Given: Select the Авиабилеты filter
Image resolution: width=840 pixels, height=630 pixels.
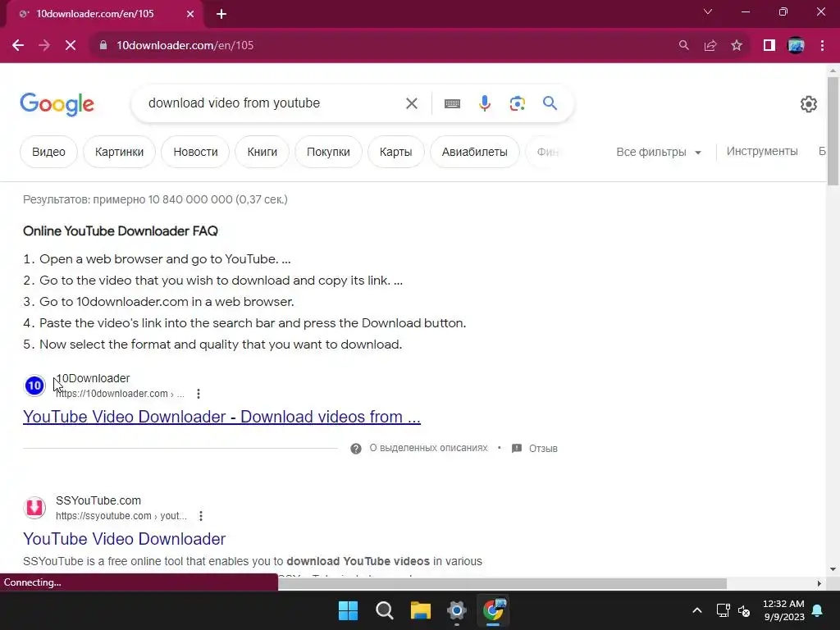Looking at the screenshot, I should tap(475, 152).
